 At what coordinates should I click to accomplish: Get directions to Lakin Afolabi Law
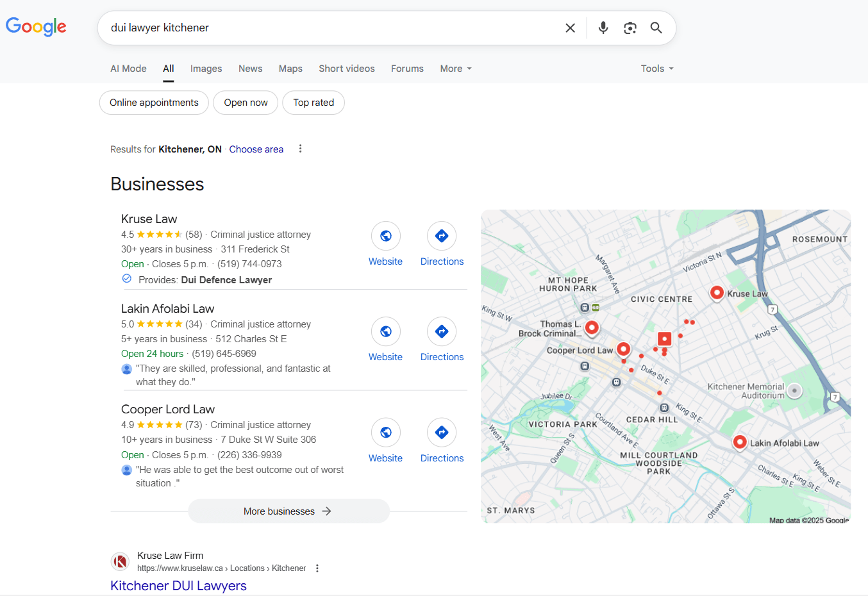[x=442, y=332]
